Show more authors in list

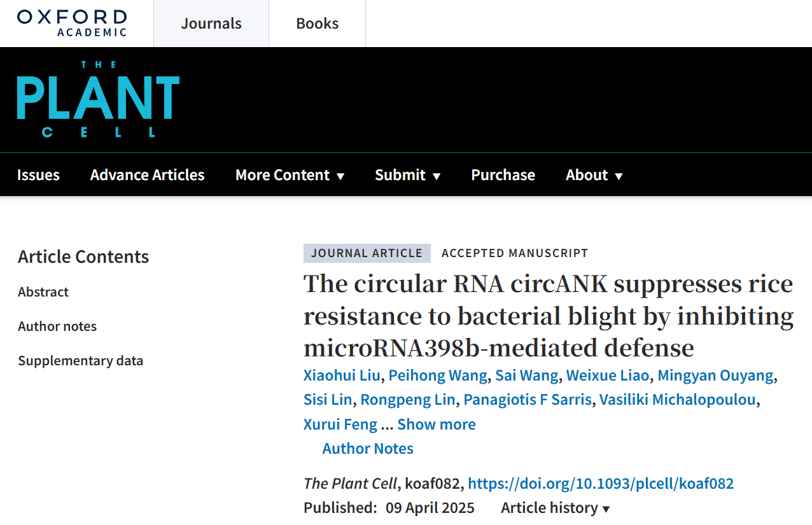[437, 424]
